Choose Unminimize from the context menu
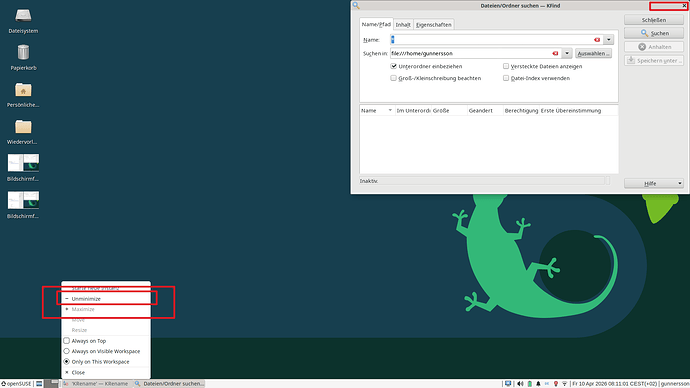Viewport: 690px width, 388px height. (106, 299)
